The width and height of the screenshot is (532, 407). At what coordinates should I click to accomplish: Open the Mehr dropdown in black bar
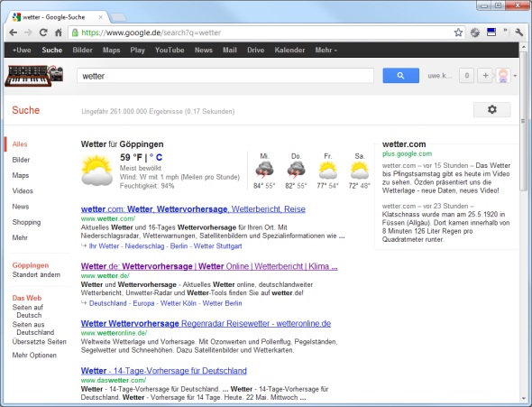pyautogui.click(x=326, y=50)
